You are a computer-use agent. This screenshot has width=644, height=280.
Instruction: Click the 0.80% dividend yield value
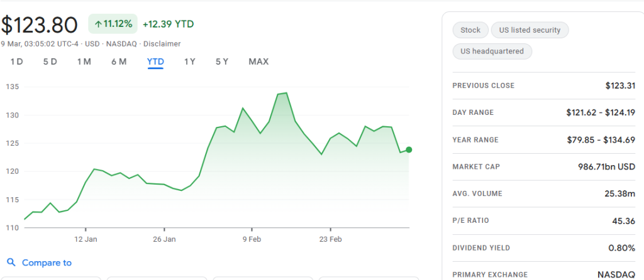pos(621,248)
